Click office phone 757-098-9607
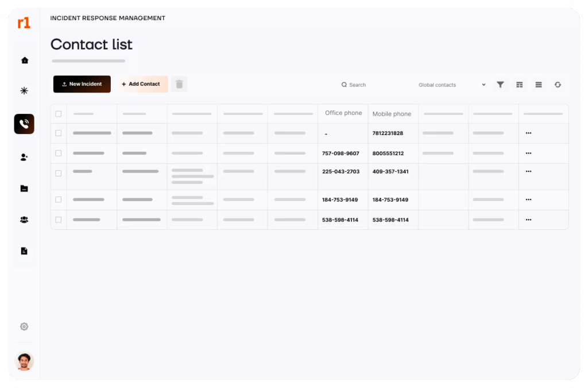This screenshot has height=388, width=588. [x=341, y=153]
